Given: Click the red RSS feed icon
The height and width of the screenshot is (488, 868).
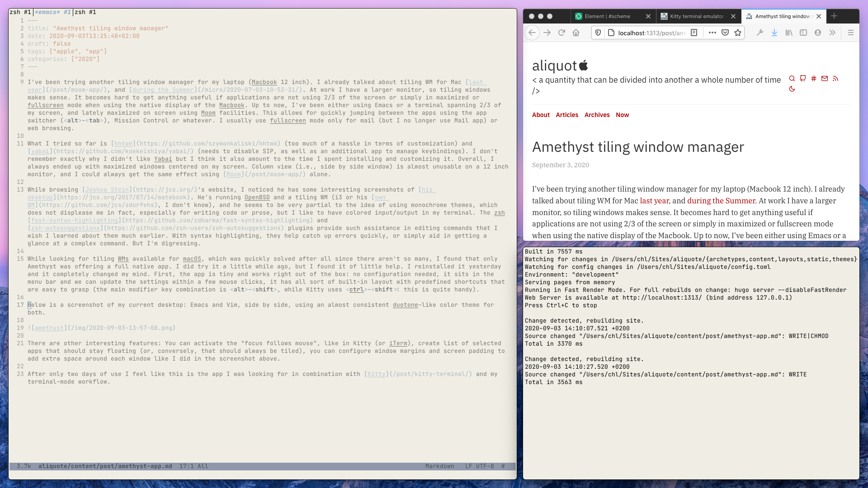Looking at the screenshot, I should (x=835, y=79).
